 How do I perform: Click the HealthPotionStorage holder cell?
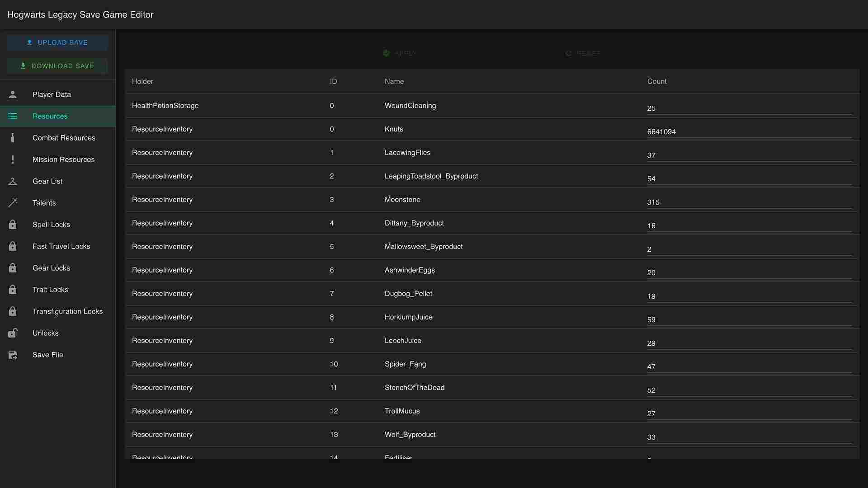coord(165,106)
